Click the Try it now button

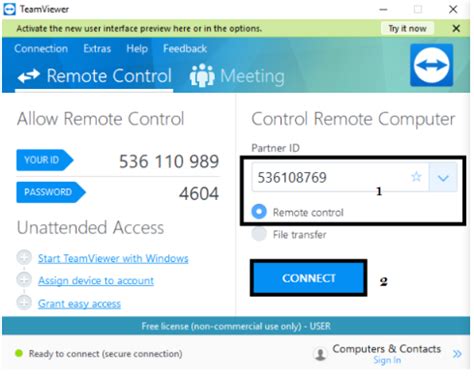point(407,29)
